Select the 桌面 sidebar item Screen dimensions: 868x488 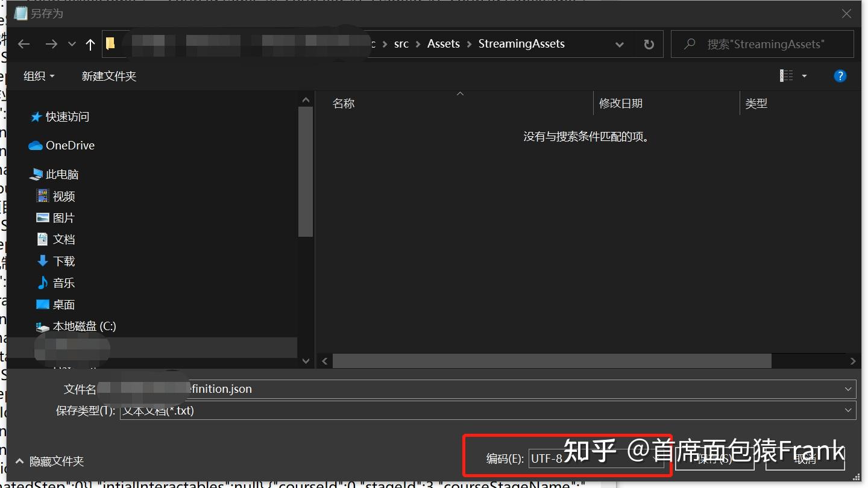point(63,304)
